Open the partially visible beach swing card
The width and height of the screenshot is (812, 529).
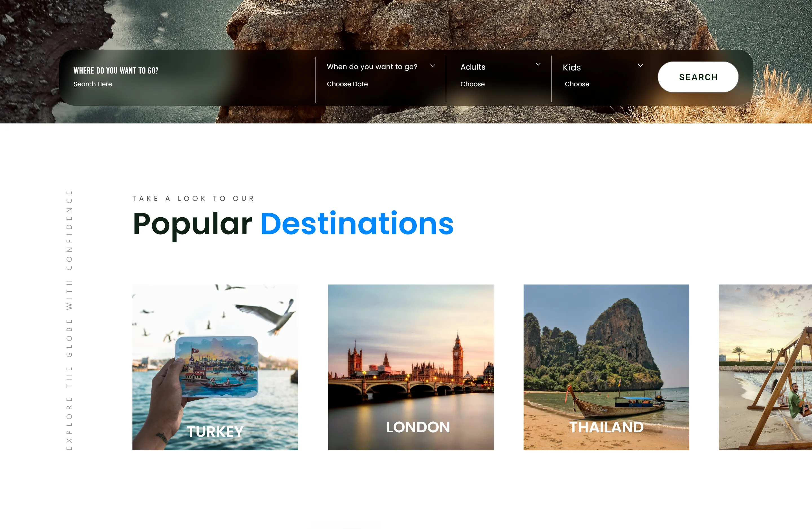[x=765, y=367]
